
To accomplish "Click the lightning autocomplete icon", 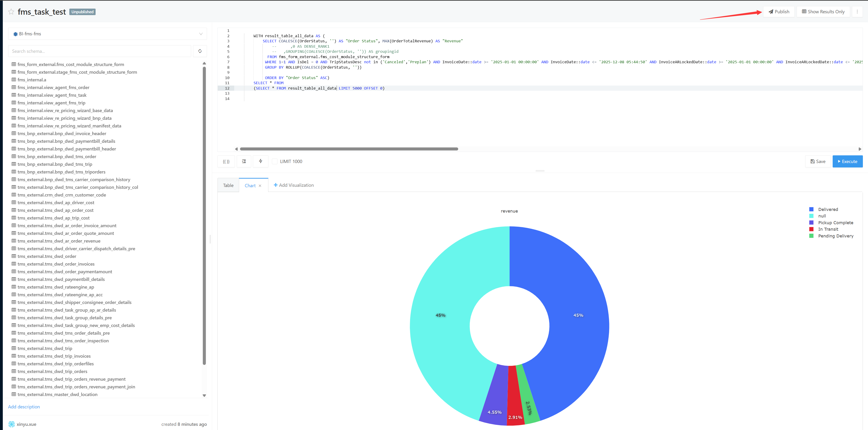I will click(260, 161).
